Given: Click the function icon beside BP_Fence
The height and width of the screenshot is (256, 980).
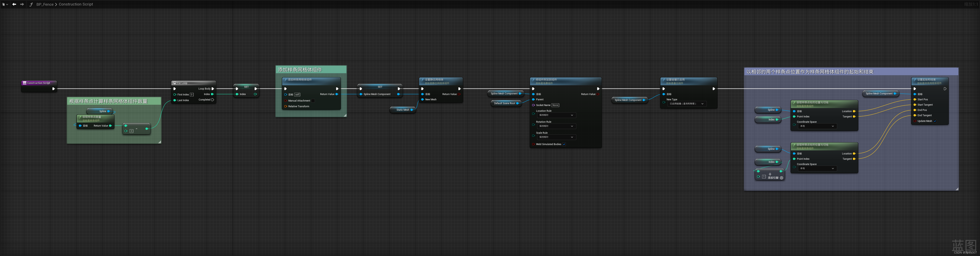Looking at the screenshot, I should [x=31, y=4].
